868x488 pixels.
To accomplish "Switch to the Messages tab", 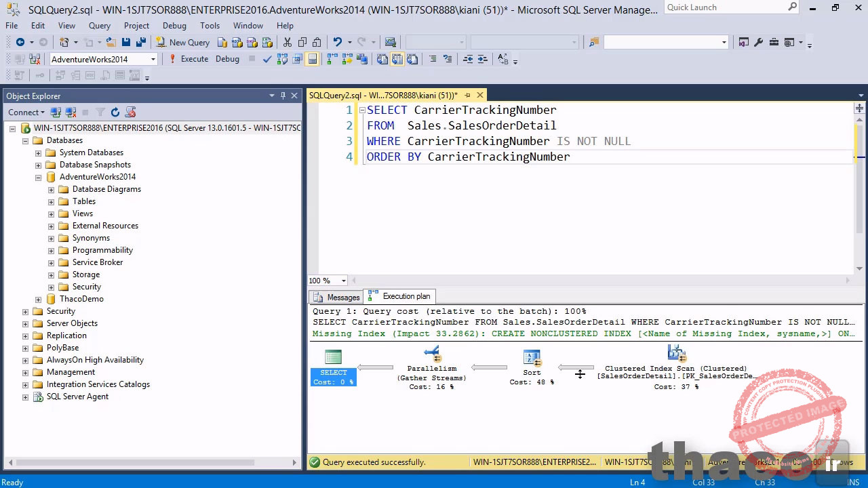I will tap(336, 297).
